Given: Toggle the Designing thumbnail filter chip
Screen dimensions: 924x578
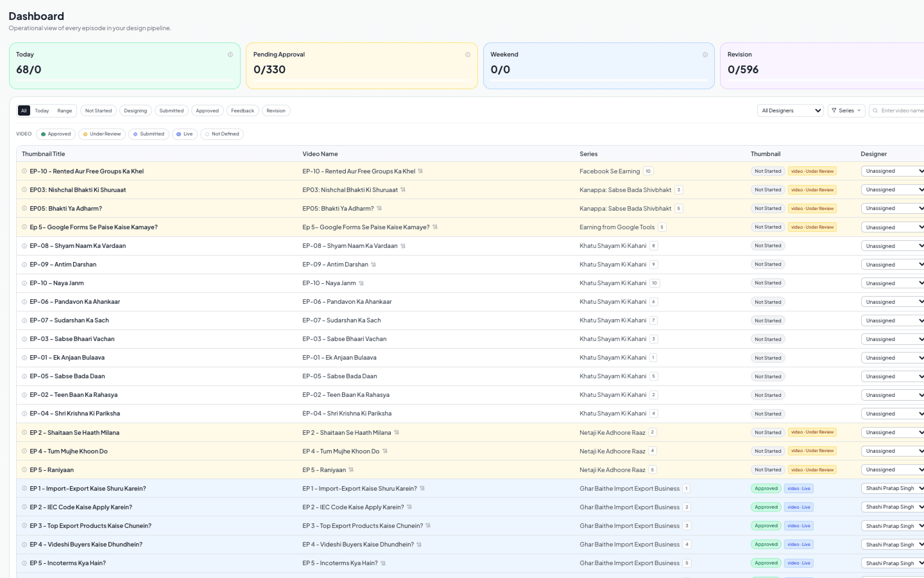Looking at the screenshot, I should point(135,111).
